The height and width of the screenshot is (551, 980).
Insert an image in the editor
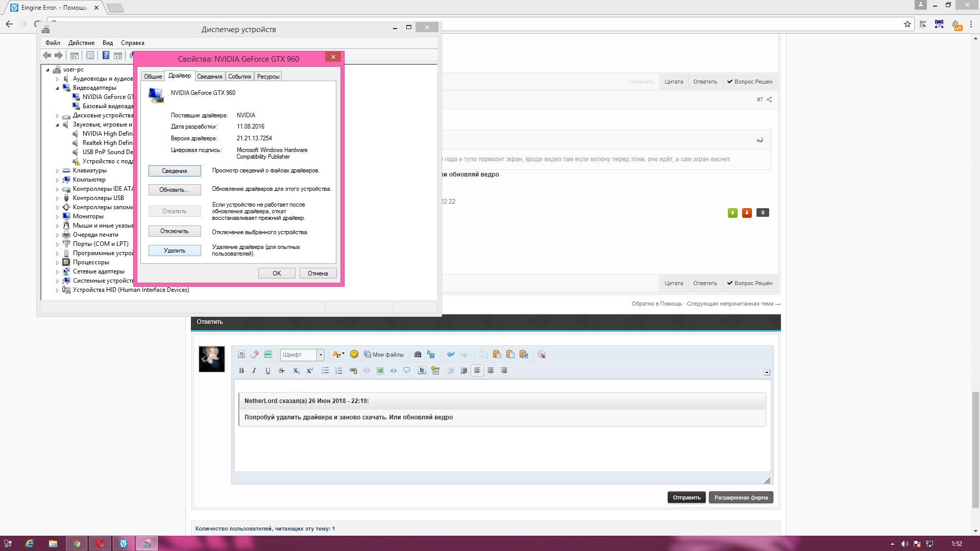(380, 371)
